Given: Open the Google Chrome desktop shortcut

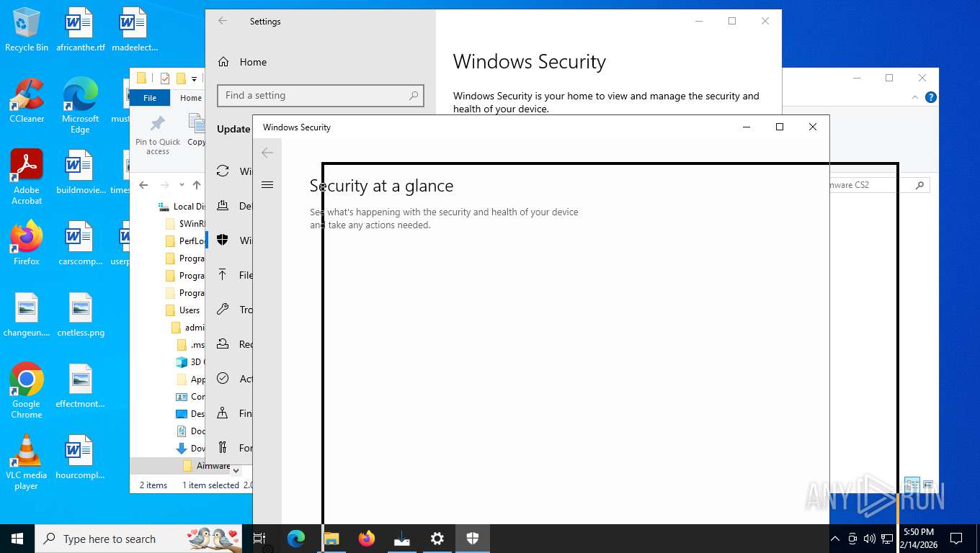Looking at the screenshot, I should tap(27, 390).
